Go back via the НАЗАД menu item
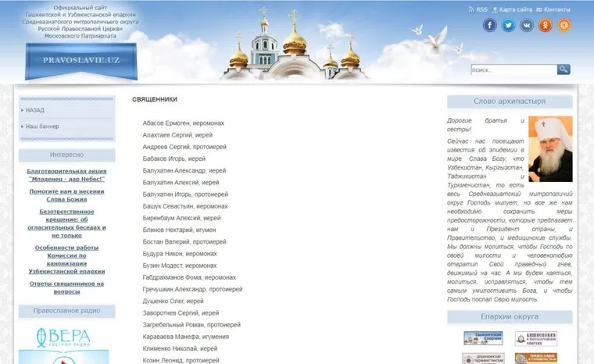 coord(35,110)
